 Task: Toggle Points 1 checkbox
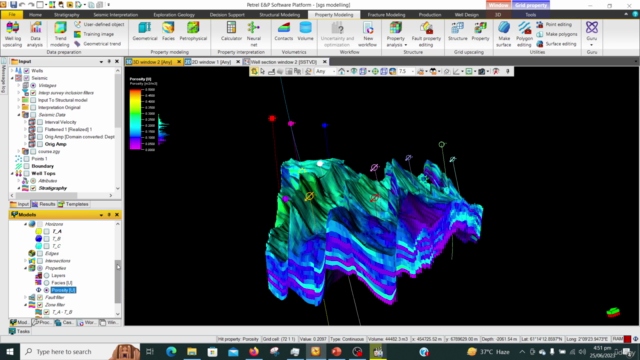click(27, 159)
